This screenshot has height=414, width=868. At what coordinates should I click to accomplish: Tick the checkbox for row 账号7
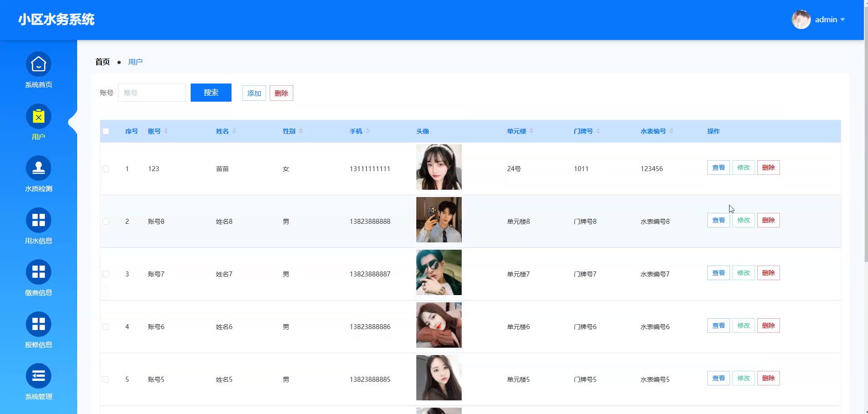coord(106,274)
